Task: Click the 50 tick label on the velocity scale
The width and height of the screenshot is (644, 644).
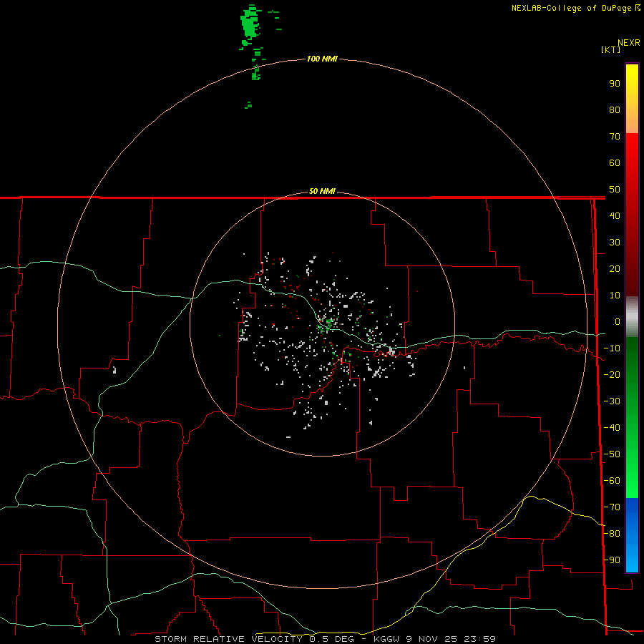Action: (615, 190)
